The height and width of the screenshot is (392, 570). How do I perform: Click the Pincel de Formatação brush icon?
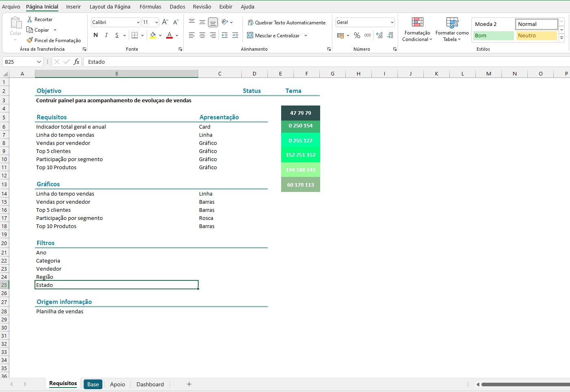click(30, 40)
